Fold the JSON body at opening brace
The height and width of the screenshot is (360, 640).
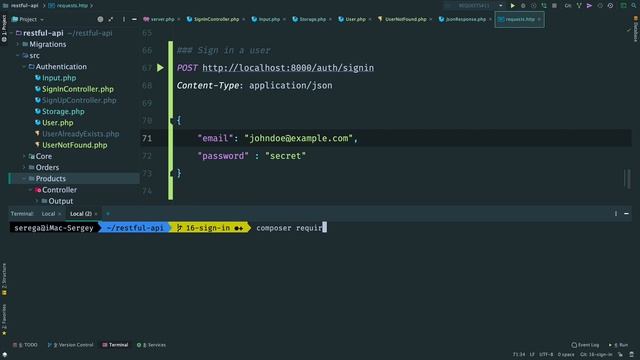point(172,120)
